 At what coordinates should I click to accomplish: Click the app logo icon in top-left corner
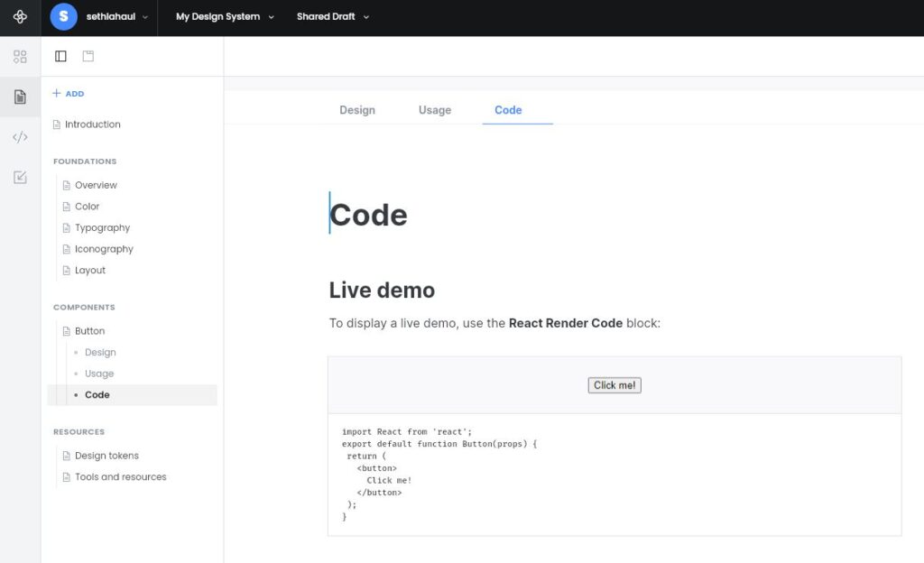click(x=20, y=17)
